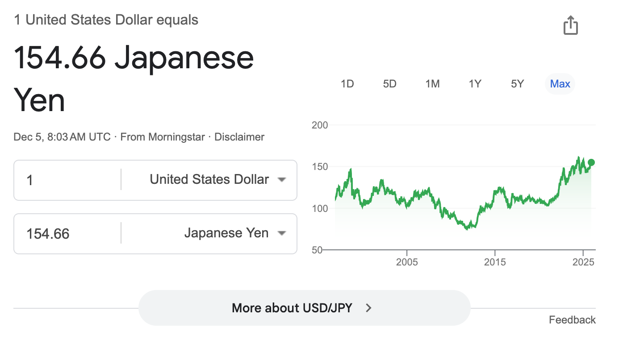Image resolution: width=644 pixels, height=348 pixels.
Task: Open More about USD/JPY
Action: (305, 308)
